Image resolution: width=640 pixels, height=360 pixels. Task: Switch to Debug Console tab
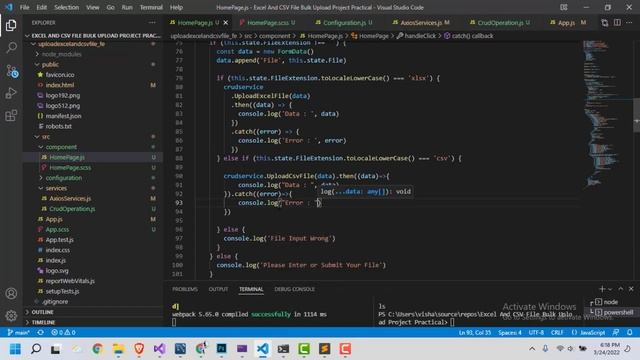294,289
